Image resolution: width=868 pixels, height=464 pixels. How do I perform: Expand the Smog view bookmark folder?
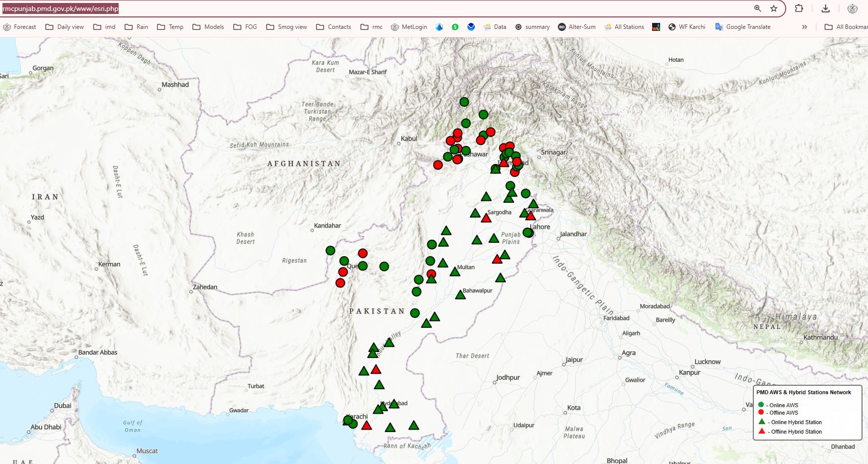point(287,27)
